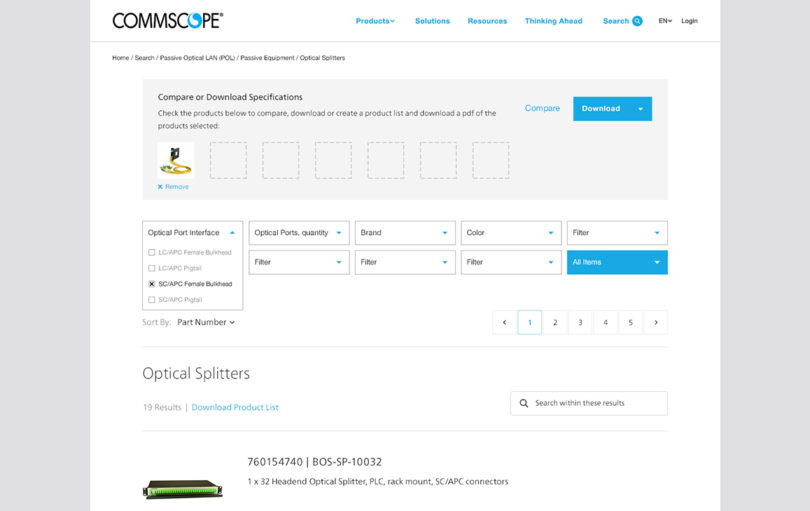The width and height of the screenshot is (810, 511).
Task: Go to next page arrow
Action: [x=656, y=322]
